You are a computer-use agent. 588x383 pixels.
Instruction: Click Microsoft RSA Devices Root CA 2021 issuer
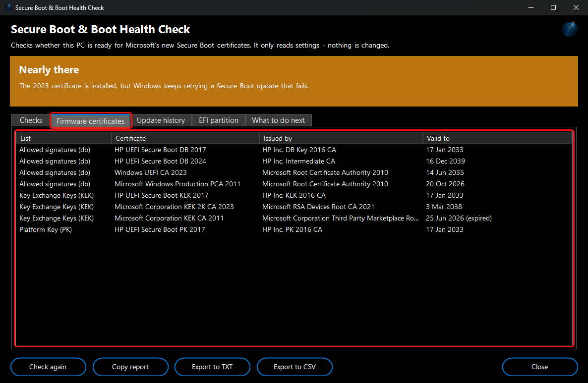point(318,207)
